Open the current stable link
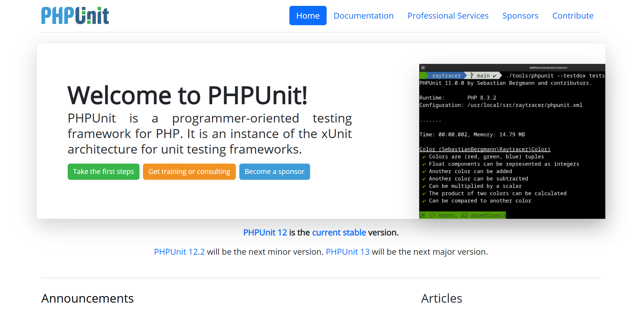Image resolution: width=644 pixels, height=313 pixels. (339, 233)
